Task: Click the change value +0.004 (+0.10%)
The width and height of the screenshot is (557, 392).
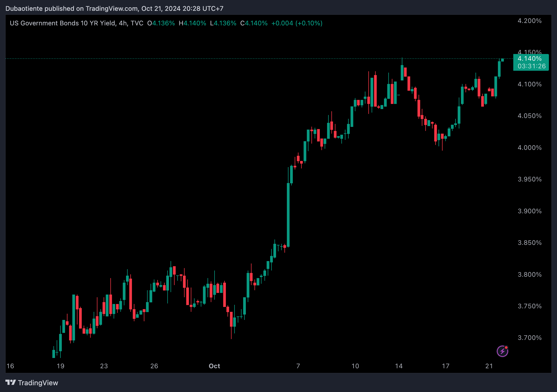Action: [x=297, y=23]
